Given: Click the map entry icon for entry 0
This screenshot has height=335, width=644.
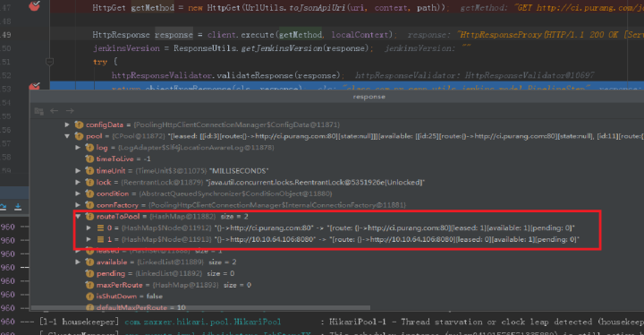Looking at the screenshot, I should point(100,228).
